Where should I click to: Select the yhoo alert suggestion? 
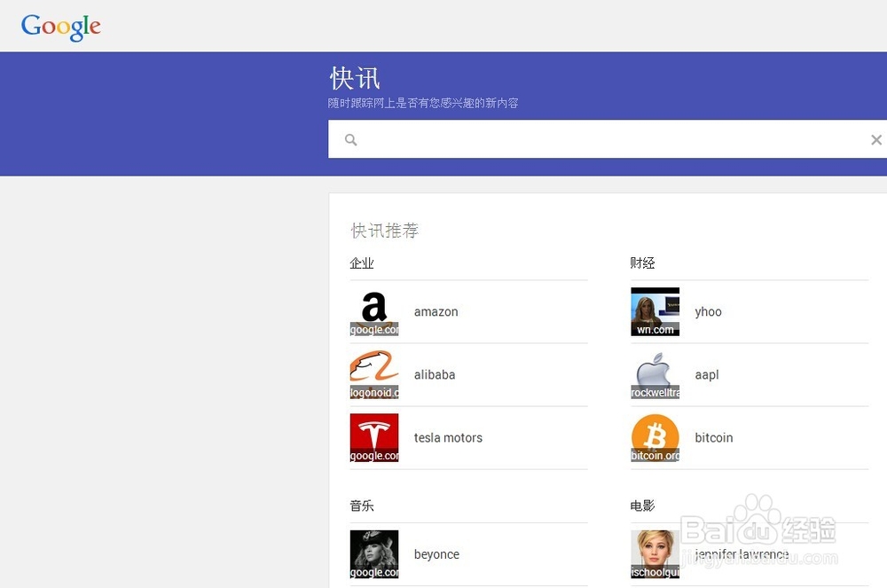(x=708, y=312)
